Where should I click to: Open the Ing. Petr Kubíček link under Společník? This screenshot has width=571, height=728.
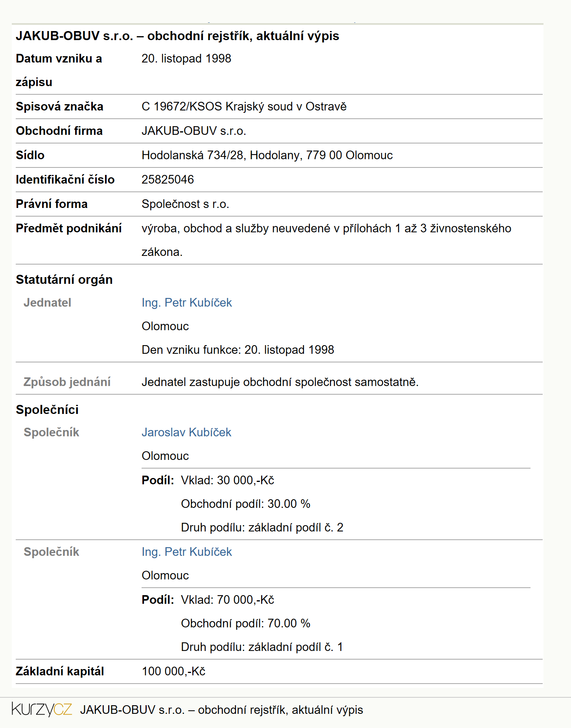point(187,552)
